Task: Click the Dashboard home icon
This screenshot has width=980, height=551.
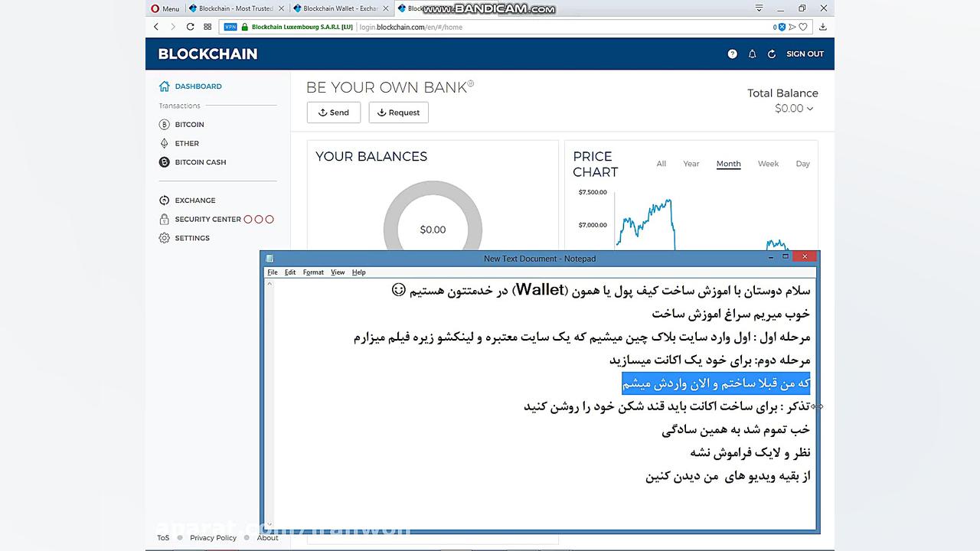Action: 164,86
